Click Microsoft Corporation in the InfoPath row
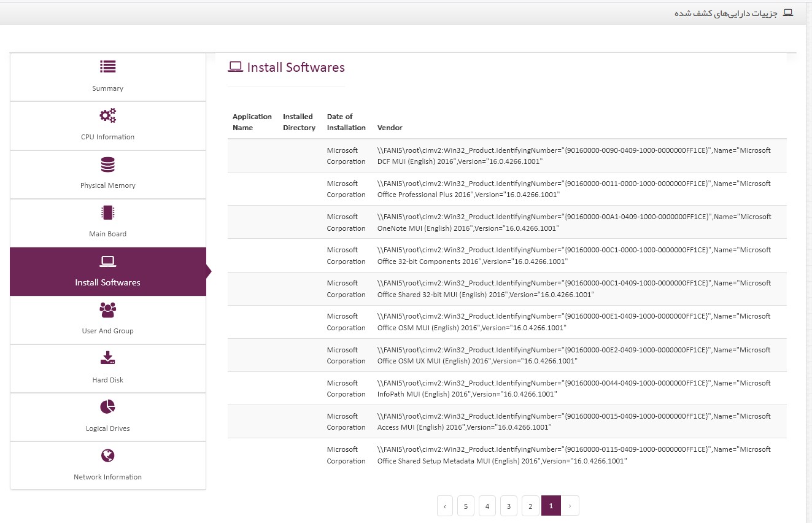812x523 pixels. coord(346,389)
